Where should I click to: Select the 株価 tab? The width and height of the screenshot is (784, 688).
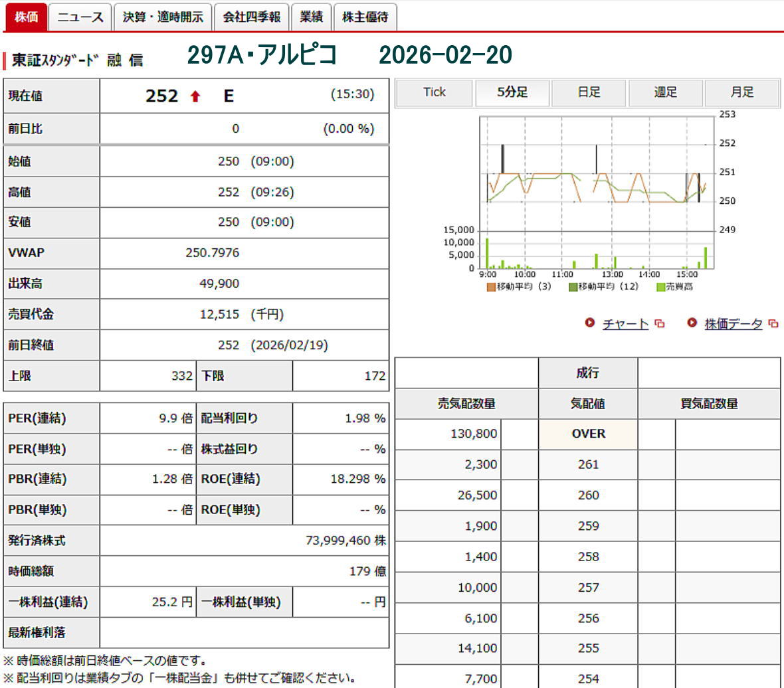26,17
